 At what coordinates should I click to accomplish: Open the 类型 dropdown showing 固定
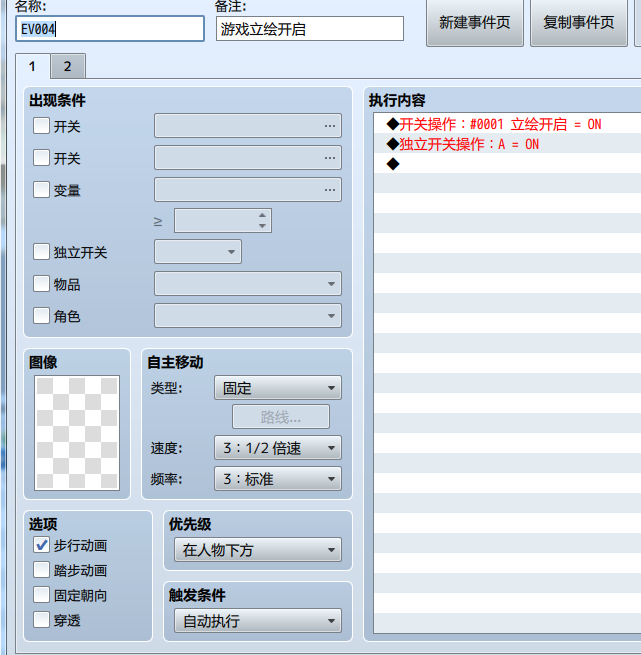[x=278, y=388]
